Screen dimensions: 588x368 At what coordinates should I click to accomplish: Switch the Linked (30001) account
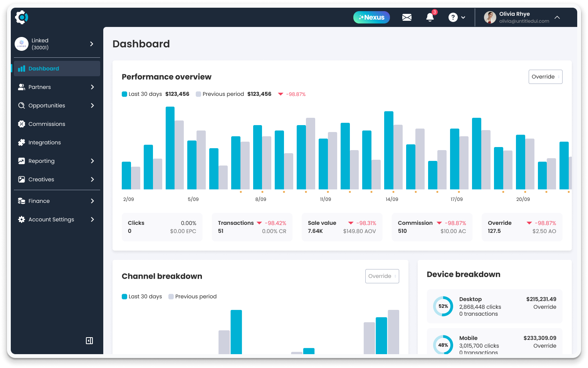[x=57, y=44]
